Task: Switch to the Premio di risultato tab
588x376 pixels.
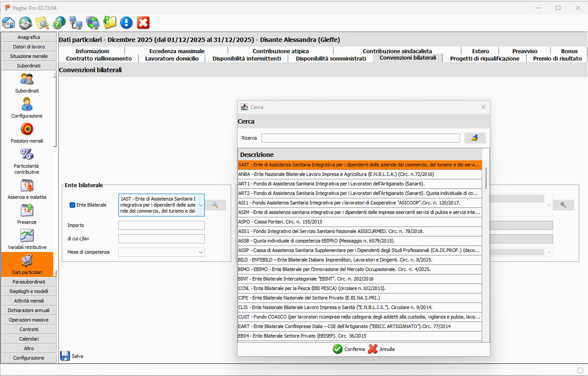Action: [x=557, y=58]
